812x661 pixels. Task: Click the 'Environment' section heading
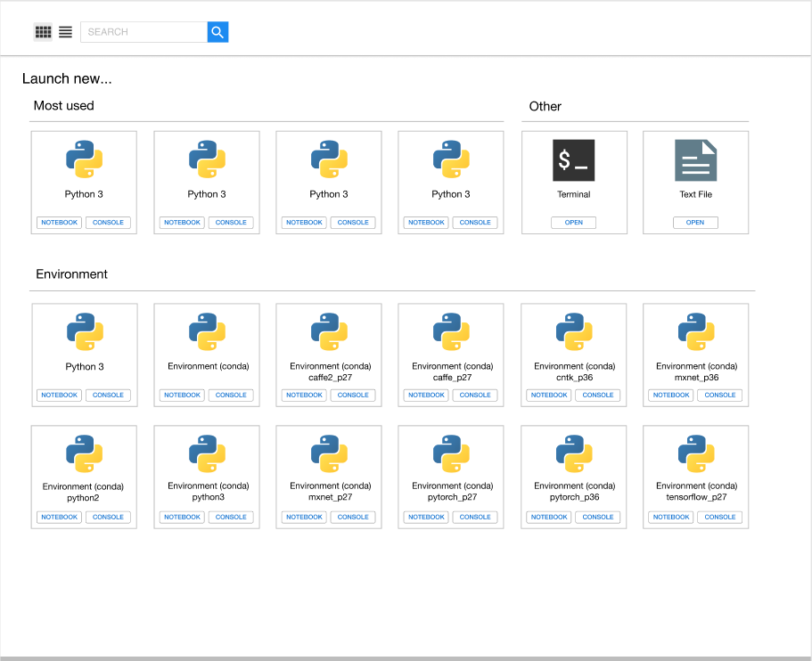(x=71, y=274)
